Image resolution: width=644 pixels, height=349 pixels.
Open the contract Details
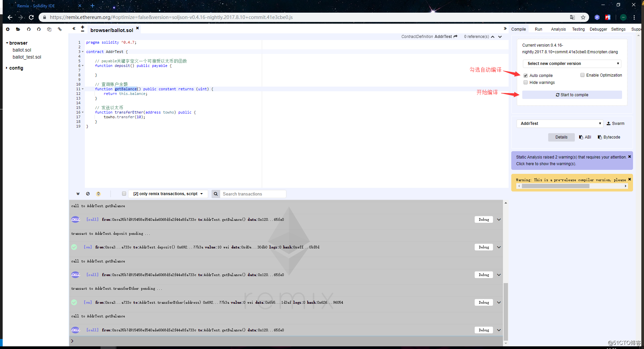pyautogui.click(x=562, y=137)
